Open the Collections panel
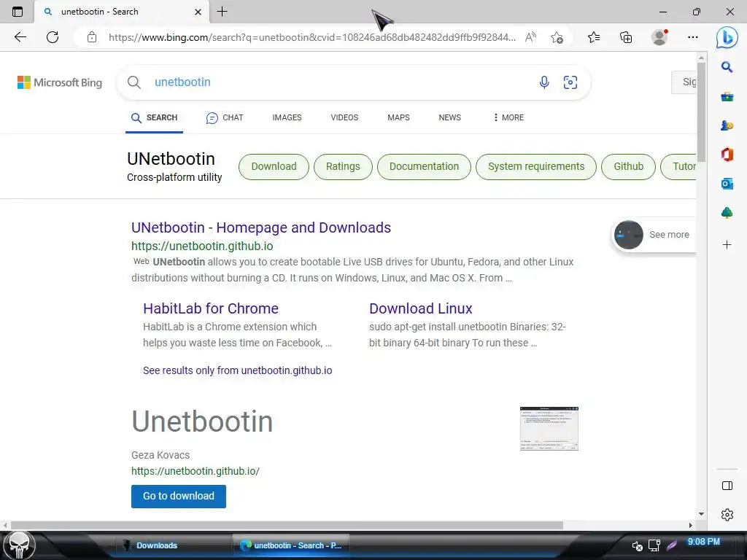 click(626, 37)
